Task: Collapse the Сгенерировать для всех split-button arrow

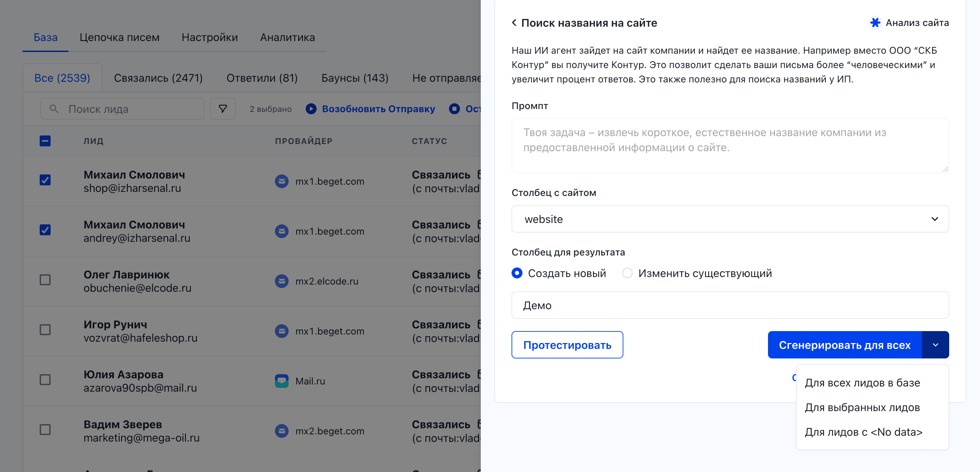Action: [x=935, y=345]
